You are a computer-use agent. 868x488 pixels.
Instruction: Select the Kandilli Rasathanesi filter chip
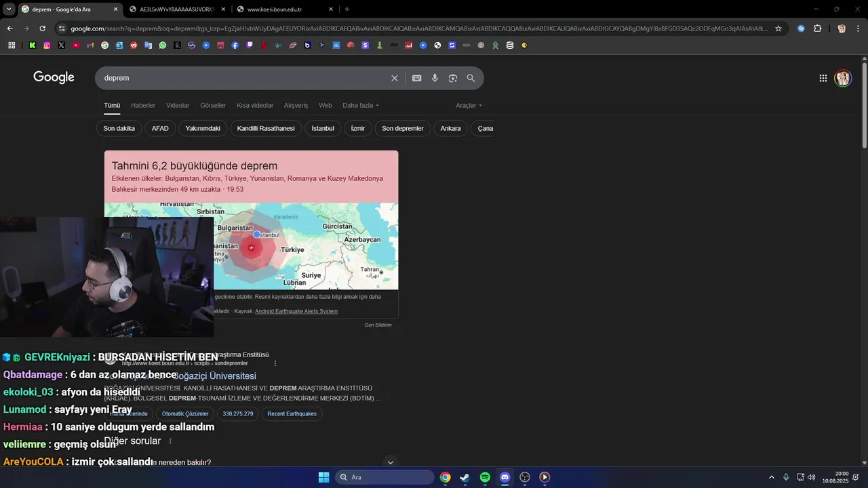[266, 128]
